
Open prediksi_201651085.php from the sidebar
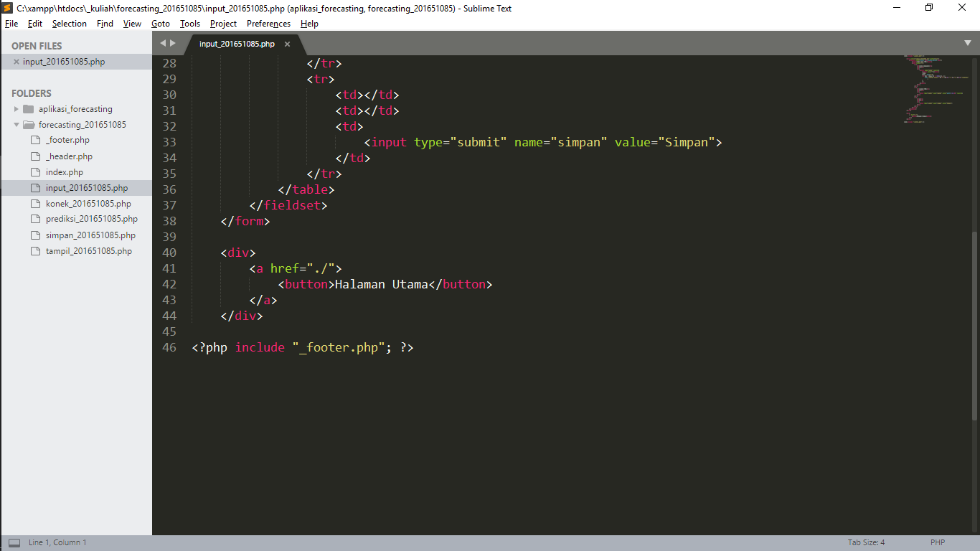click(x=92, y=220)
